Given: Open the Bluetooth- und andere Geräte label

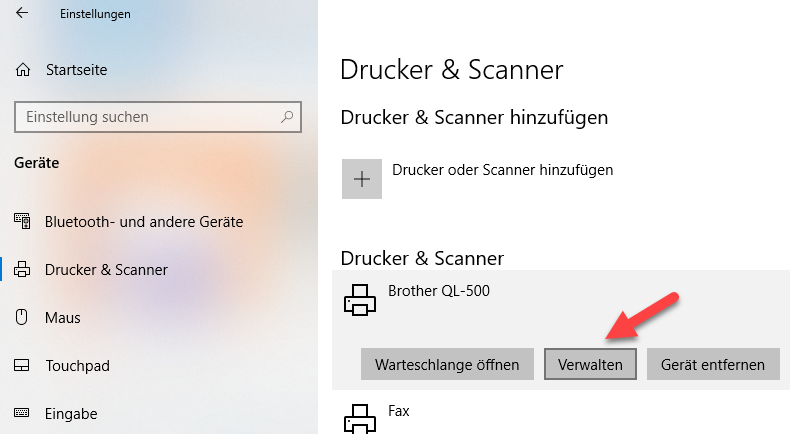Looking at the screenshot, I should tap(144, 221).
